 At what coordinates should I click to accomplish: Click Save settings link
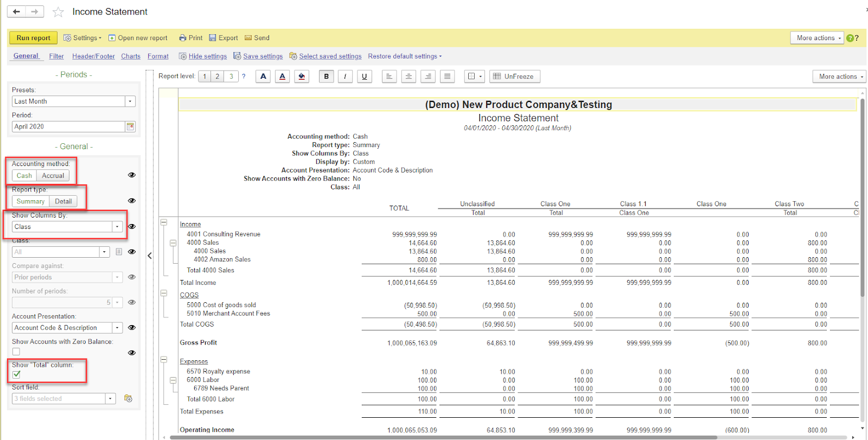pyautogui.click(x=258, y=56)
